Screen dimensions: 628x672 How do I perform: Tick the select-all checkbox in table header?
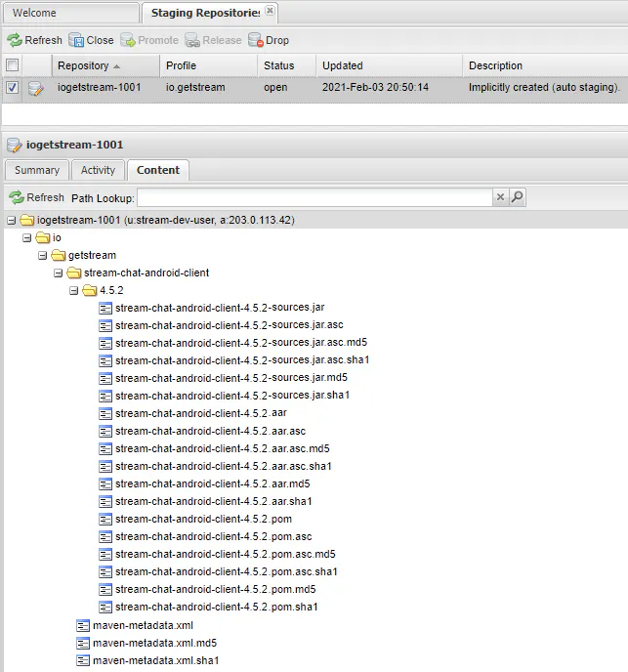pyautogui.click(x=12, y=65)
